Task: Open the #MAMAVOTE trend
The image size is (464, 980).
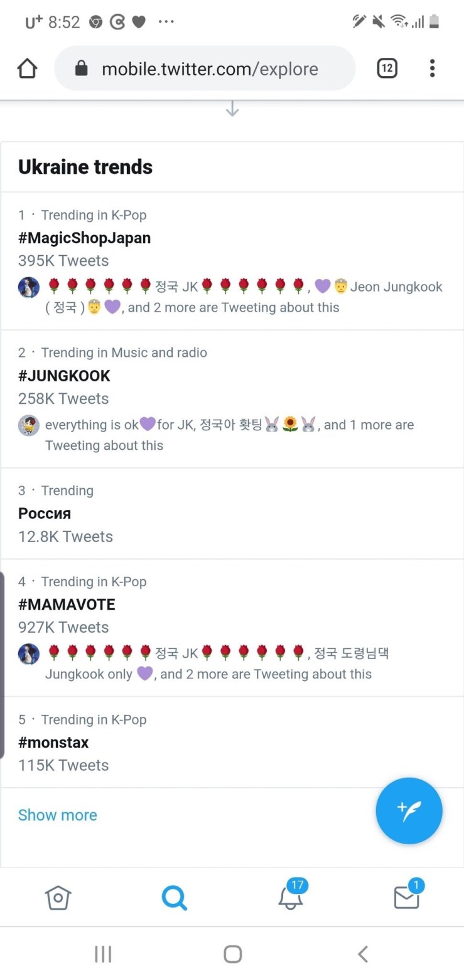Action: coord(67,604)
